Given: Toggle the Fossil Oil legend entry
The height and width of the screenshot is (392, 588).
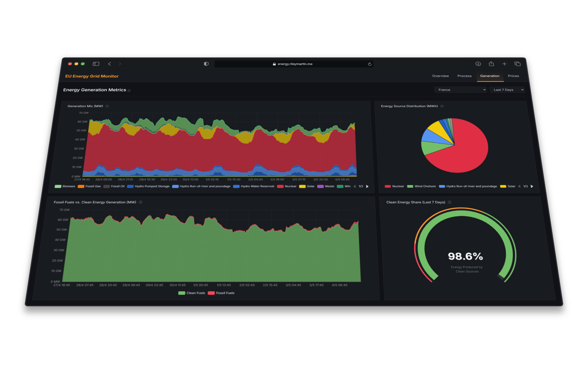Looking at the screenshot, I should [114, 186].
